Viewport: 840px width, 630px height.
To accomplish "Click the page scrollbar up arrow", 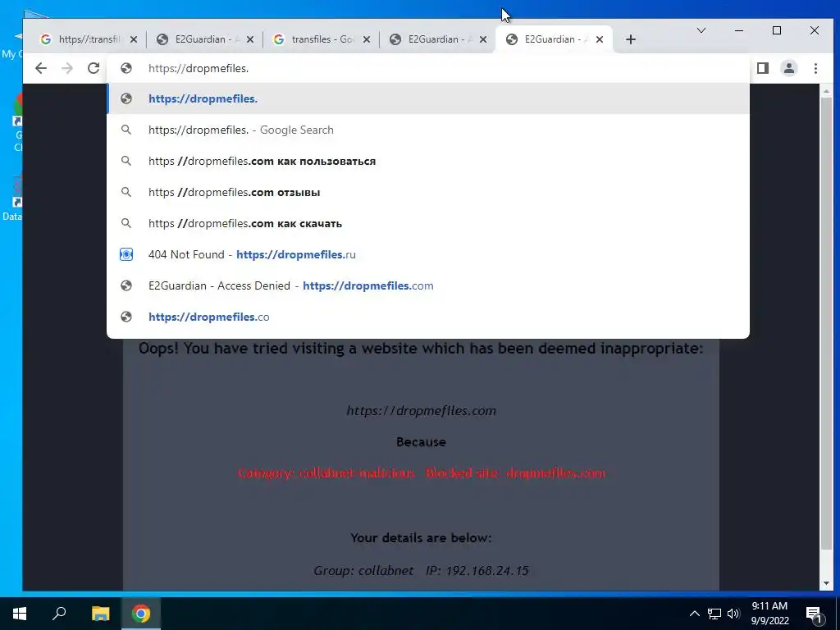I will coord(826,91).
